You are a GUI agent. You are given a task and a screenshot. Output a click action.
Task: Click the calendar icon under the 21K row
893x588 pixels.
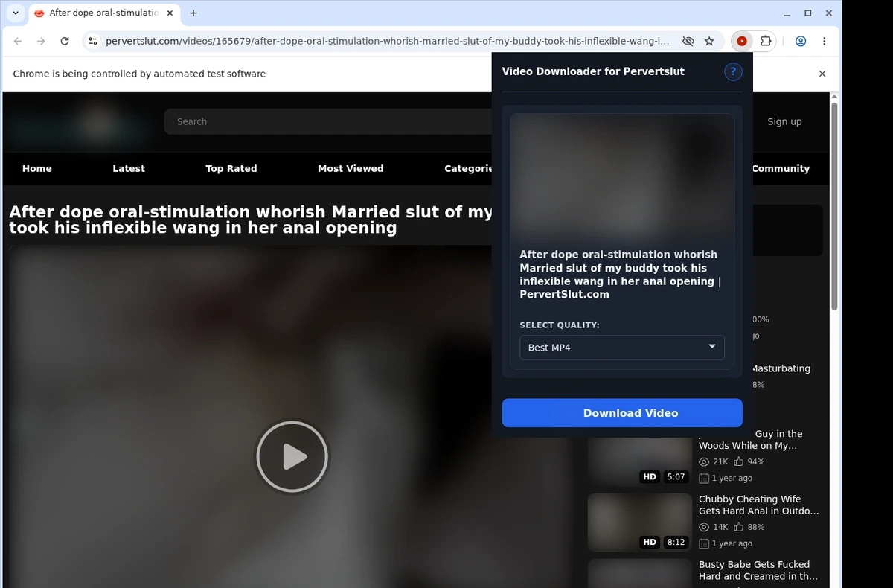point(704,479)
